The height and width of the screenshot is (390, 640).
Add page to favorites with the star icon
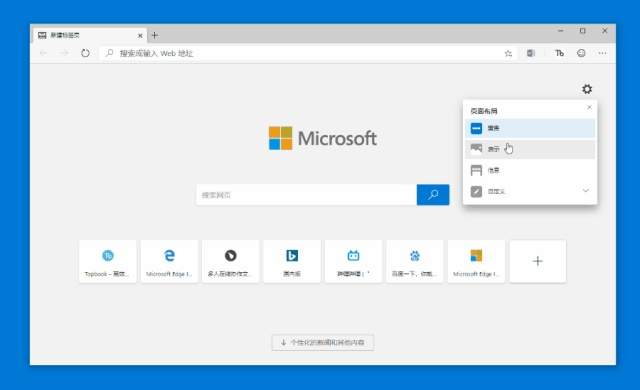click(508, 53)
